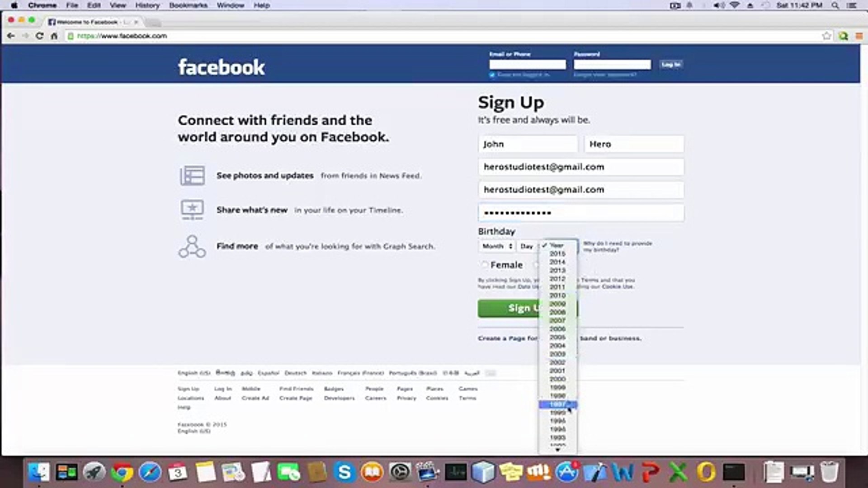Open Microsoft Excel from the Dock
Image resolution: width=868 pixels, height=488 pixels.
[x=678, y=472]
